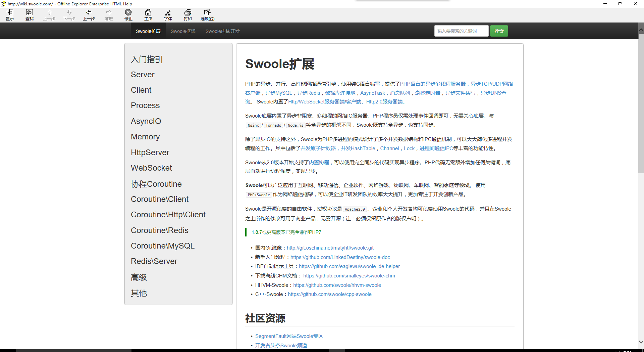Open Coroutine\Client in the sidebar
This screenshot has width=644, height=352.
point(160,199)
